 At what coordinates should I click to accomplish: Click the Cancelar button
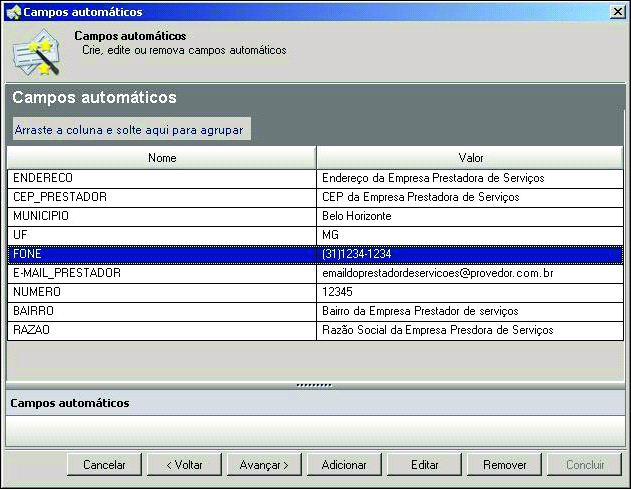pos(104,465)
